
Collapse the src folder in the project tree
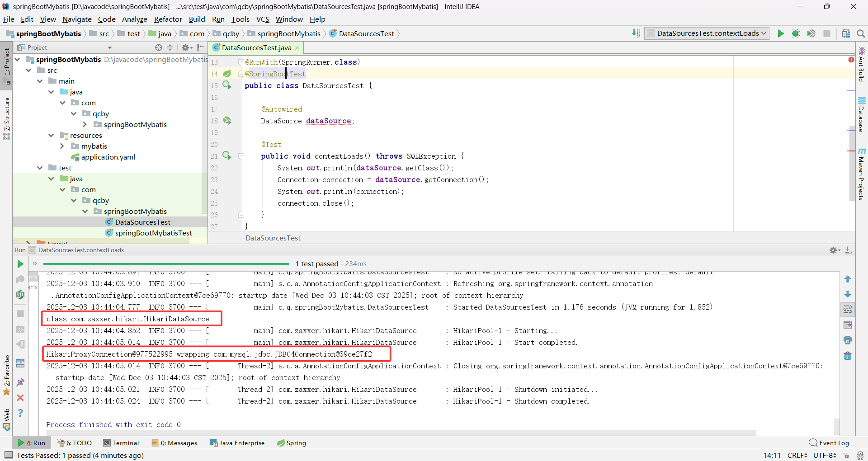pyautogui.click(x=29, y=70)
